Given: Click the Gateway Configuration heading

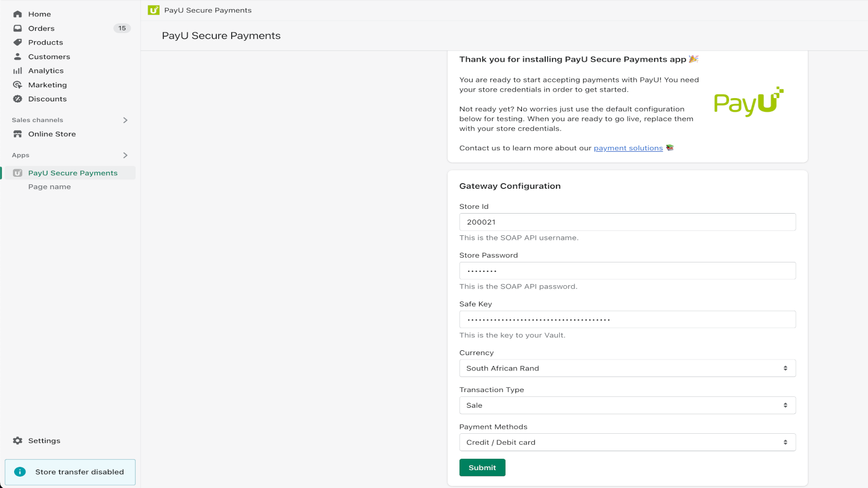Looking at the screenshot, I should coord(510,186).
